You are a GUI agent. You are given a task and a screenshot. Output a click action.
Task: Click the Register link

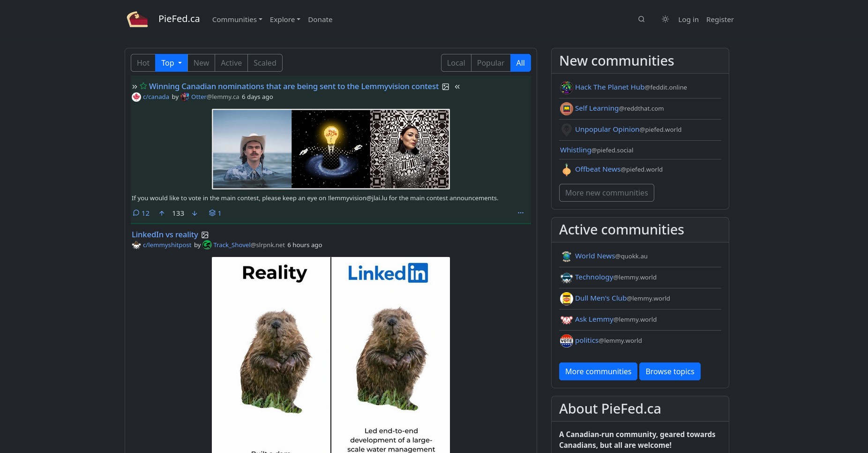click(720, 19)
